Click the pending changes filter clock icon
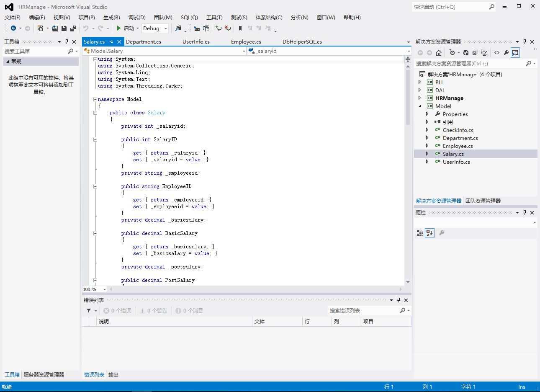Screen dimensions: 540x392 [x=452, y=53]
